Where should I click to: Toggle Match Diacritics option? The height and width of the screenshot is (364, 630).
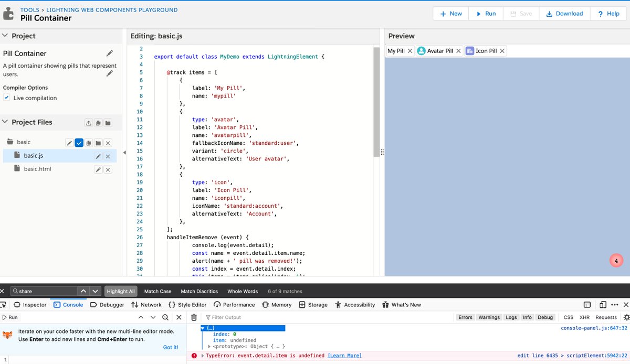pos(199,291)
